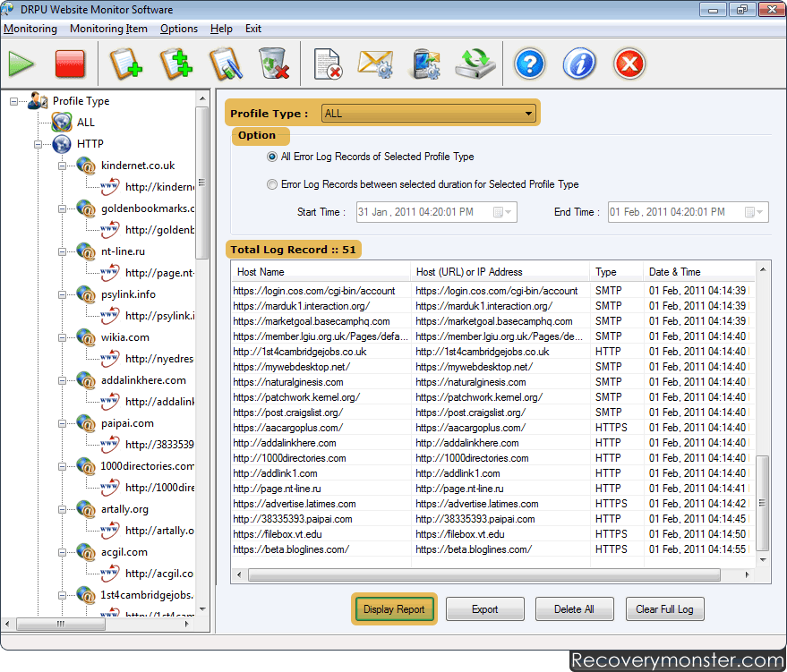
Task: Select the https://filebox.vt.edu host name row
Action: pyautogui.click(x=321, y=534)
